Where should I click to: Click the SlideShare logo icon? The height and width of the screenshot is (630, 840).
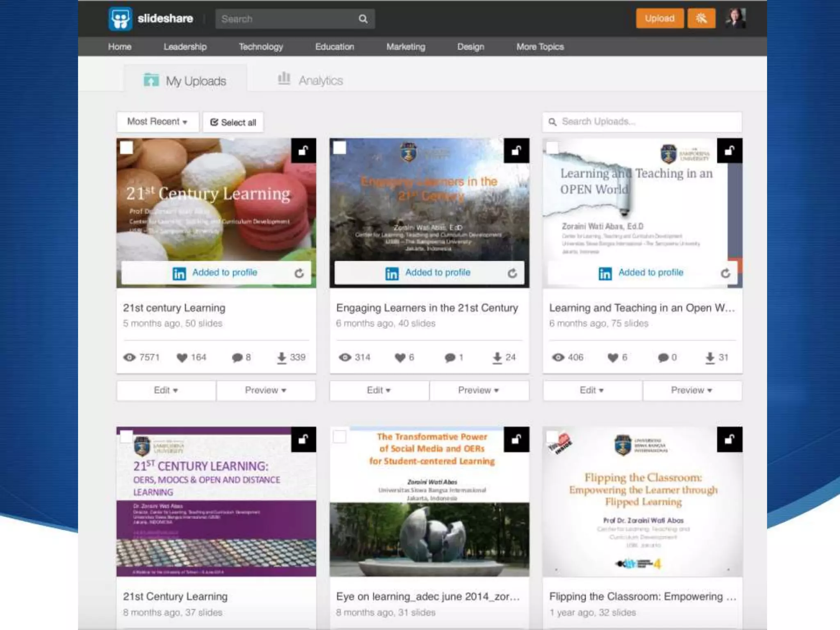click(x=120, y=18)
